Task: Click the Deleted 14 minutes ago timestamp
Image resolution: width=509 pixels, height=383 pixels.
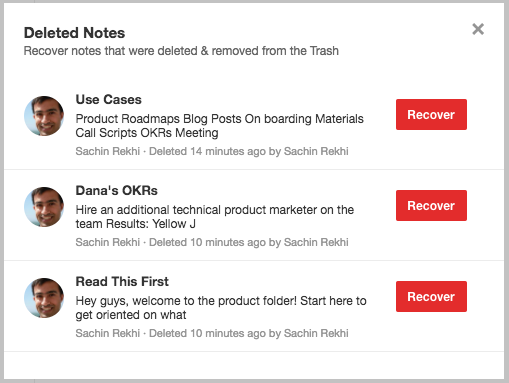Action: tap(207, 151)
